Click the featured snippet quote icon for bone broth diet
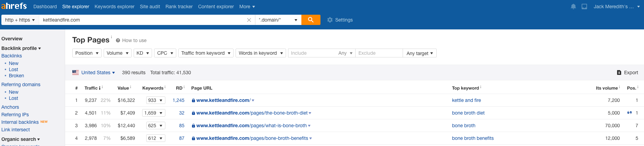This screenshot has width=644, height=146. point(629,112)
